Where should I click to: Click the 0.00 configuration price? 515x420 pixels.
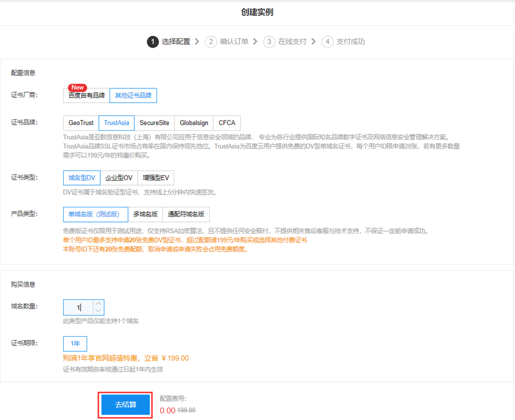pos(168,410)
